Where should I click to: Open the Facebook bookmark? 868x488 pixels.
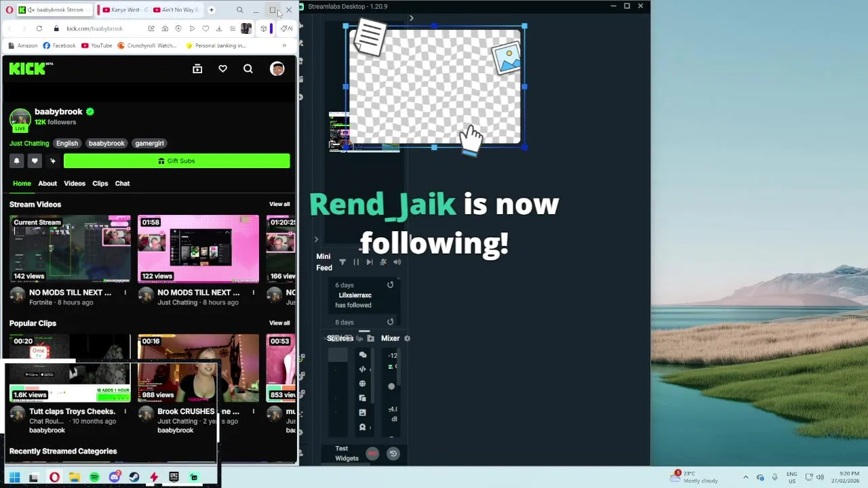pos(59,45)
